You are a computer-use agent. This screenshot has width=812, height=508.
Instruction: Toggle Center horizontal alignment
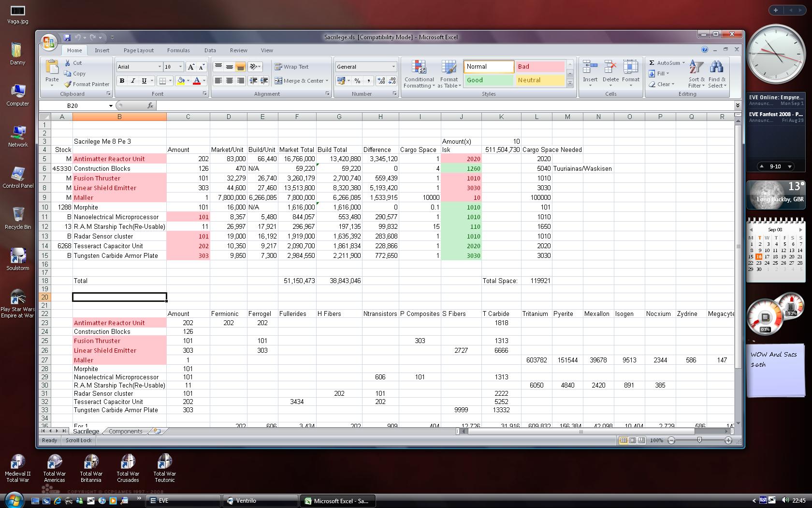[x=230, y=81]
